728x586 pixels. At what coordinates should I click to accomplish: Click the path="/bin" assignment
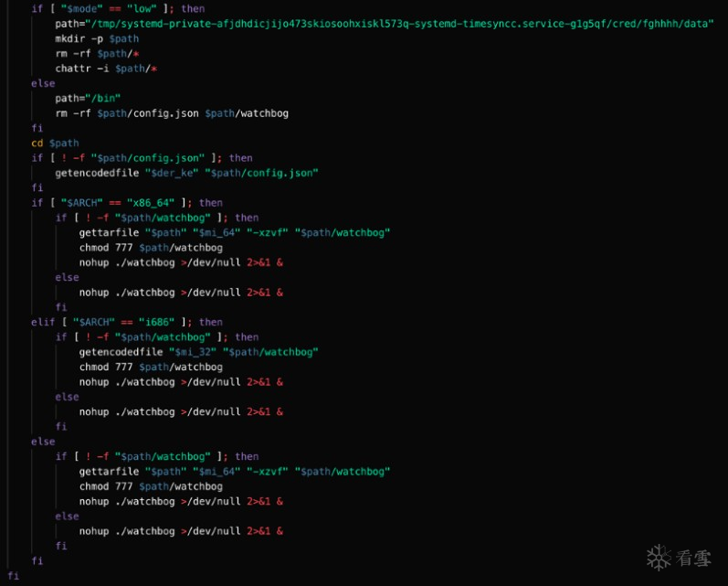(88, 98)
